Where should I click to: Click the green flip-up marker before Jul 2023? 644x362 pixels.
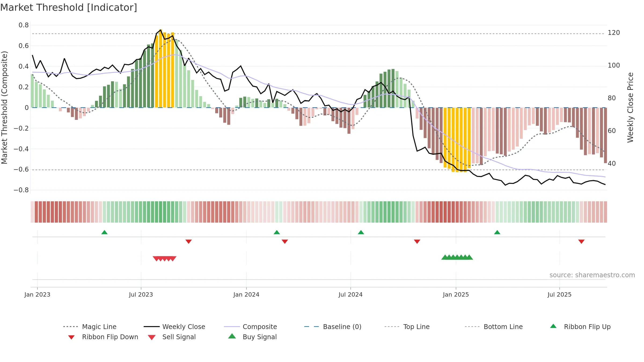pyautogui.click(x=104, y=232)
